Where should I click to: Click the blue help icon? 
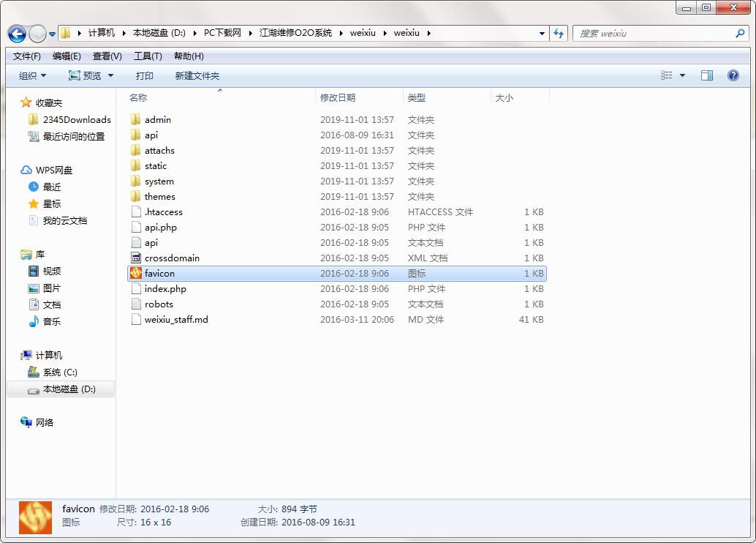click(x=733, y=75)
